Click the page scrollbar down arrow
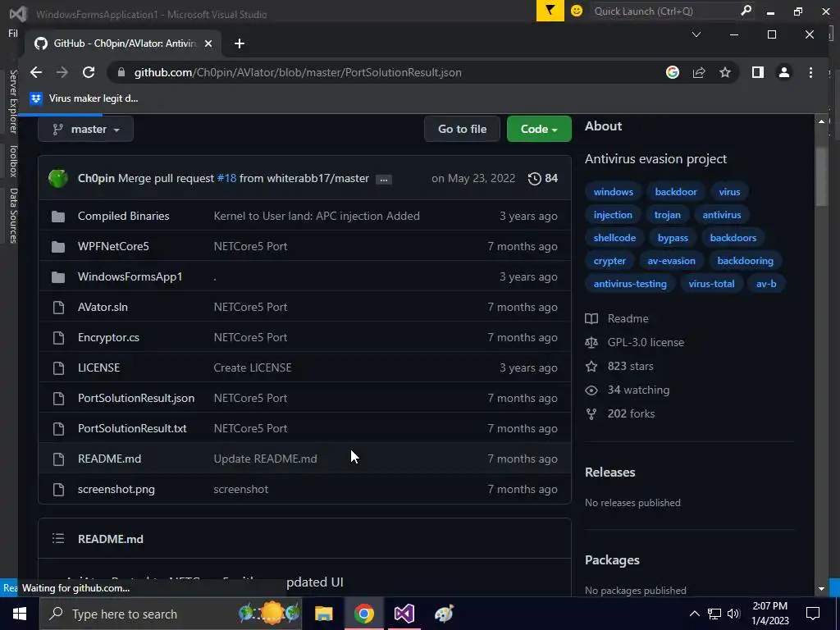 pos(821,589)
